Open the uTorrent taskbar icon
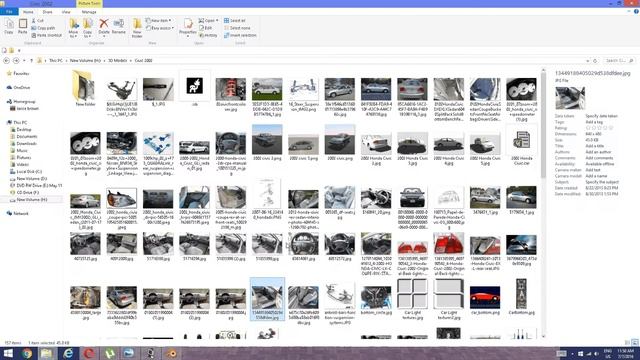Viewport: 640px width, 360px height. pyautogui.click(x=109, y=353)
